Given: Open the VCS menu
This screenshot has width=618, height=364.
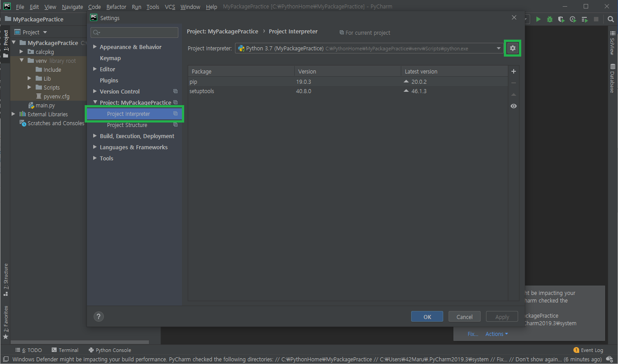Looking at the screenshot, I should tap(170, 7).
